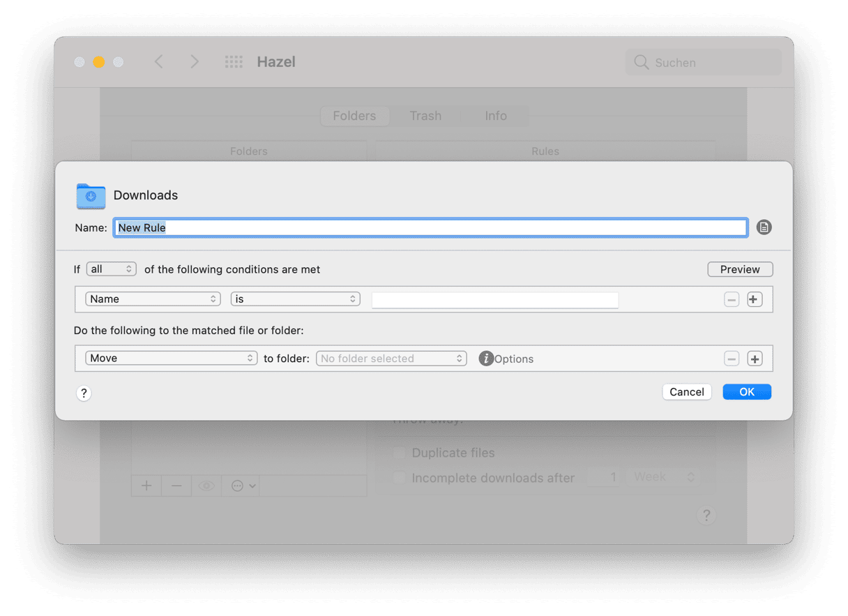Add a new condition with the plus button
The image size is (848, 616).
754,299
